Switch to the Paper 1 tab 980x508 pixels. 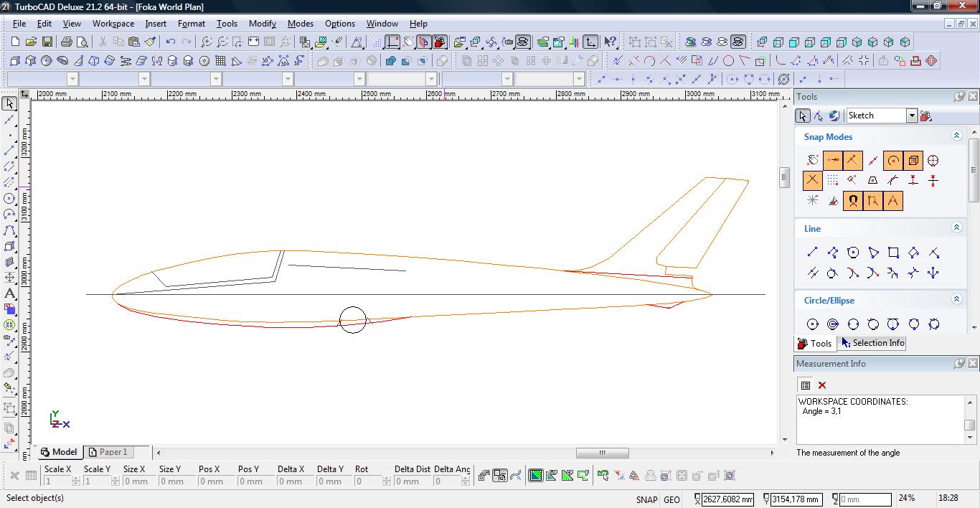(x=108, y=452)
